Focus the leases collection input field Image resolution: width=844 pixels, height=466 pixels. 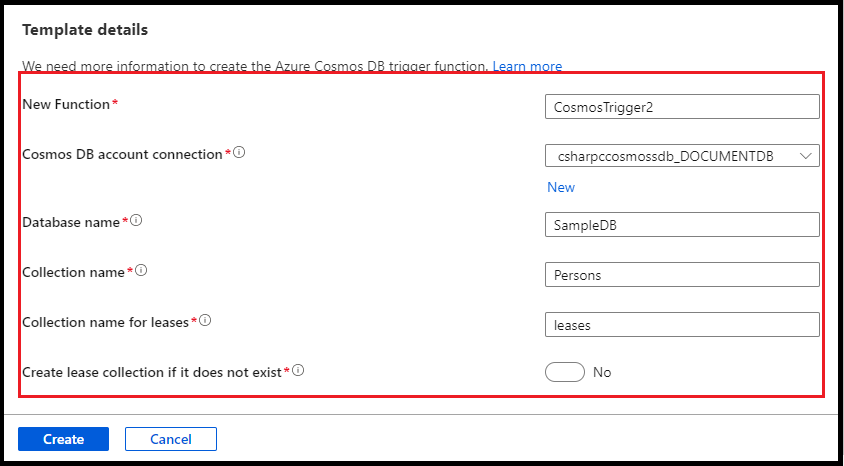tap(682, 324)
